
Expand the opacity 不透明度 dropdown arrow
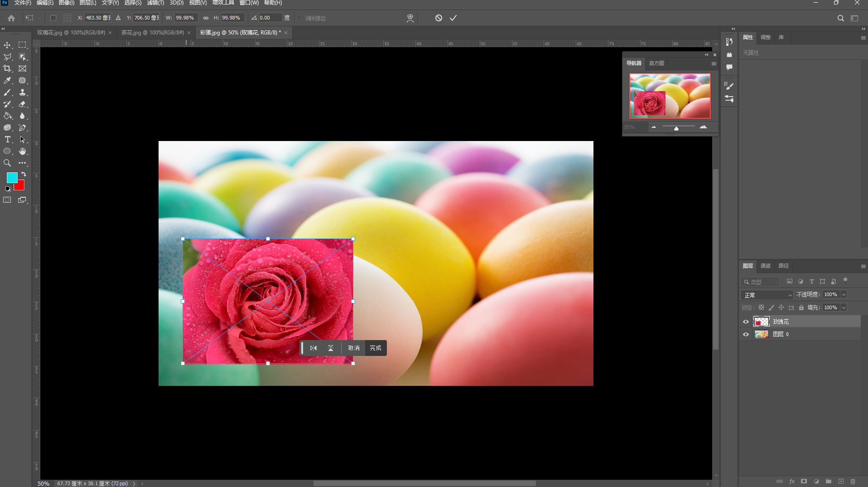click(x=844, y=295)
